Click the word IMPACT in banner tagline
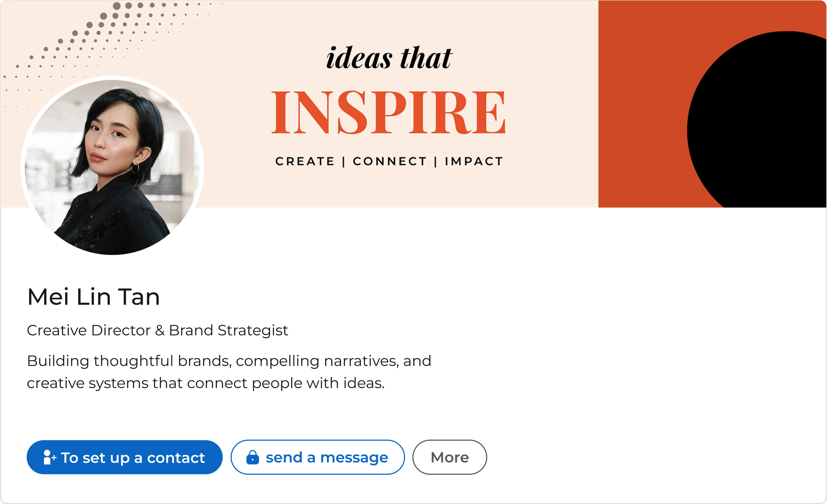Screen dimensions: 827x504 point(474,161)
